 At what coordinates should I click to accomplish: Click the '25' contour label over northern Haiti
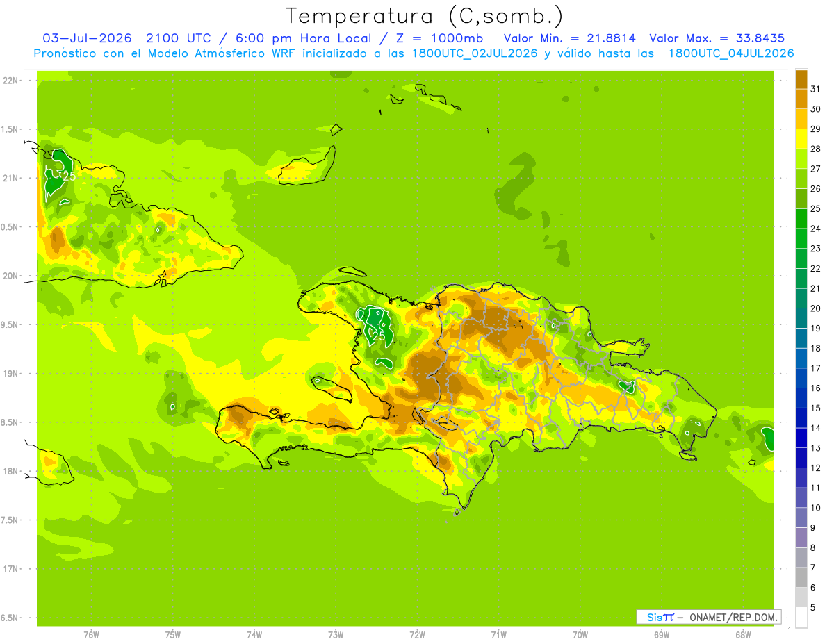(x=379, y=336)
